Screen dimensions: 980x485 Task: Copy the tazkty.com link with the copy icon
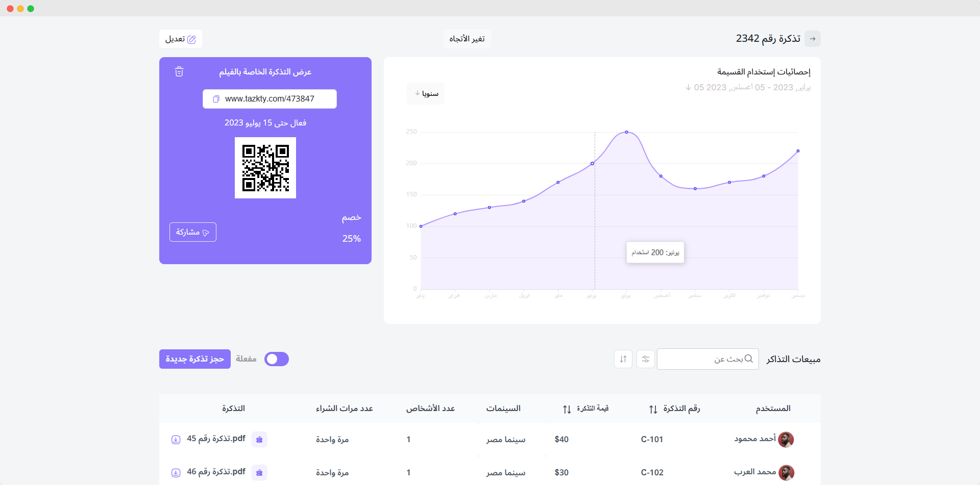pyautogui.click(x=216, y=99)
